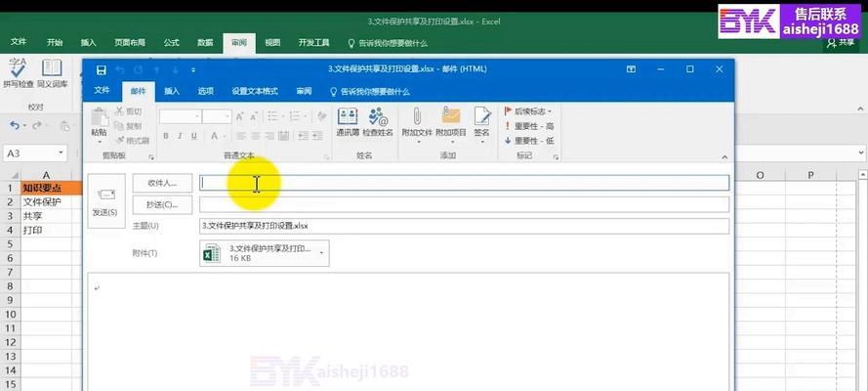Open Excel 公式 tab

171,43
